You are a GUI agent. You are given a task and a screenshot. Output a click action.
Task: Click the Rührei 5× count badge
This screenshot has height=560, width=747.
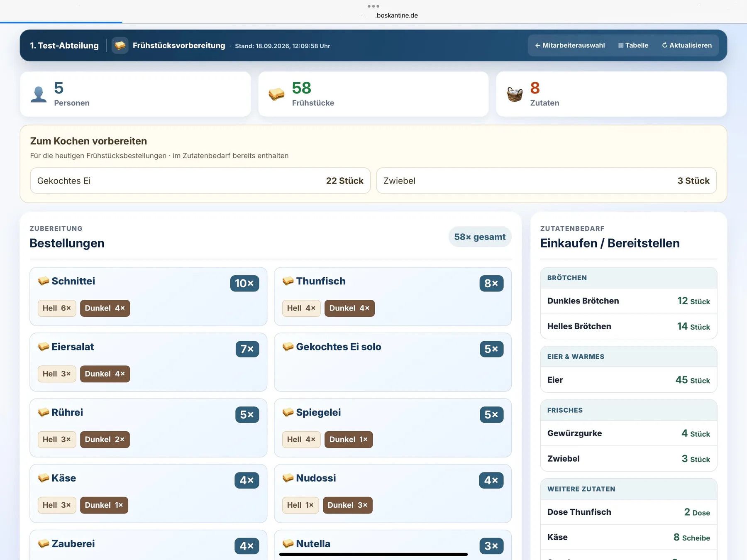[x=247, y=415]
